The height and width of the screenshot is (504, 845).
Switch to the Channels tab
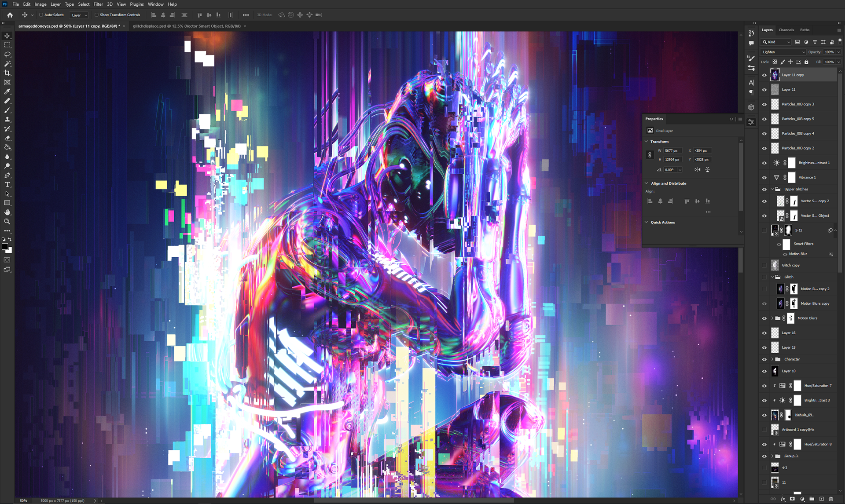(x=786, y=30)
